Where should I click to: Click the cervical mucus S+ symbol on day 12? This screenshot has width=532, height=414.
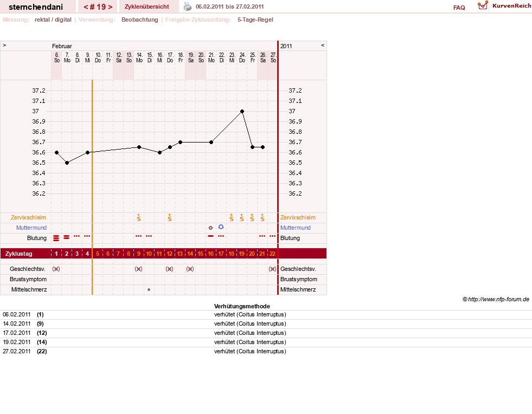click(x=169, y=217)
